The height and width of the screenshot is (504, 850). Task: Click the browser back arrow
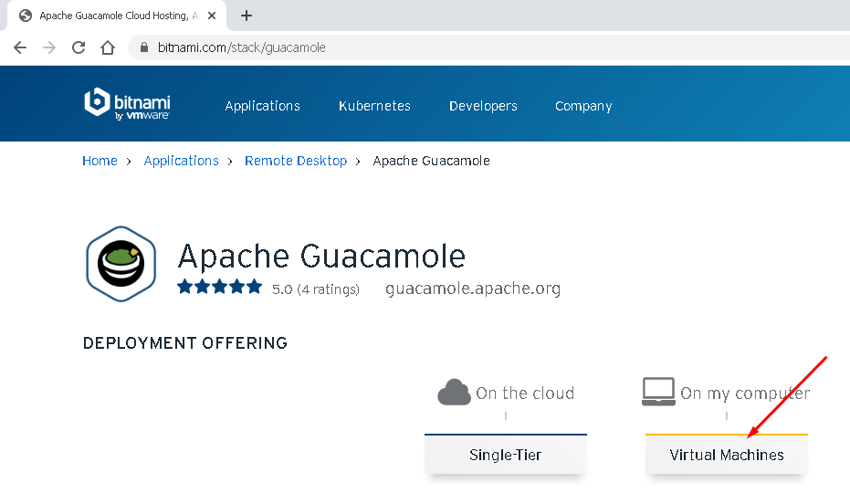click(x=20, y=47)
